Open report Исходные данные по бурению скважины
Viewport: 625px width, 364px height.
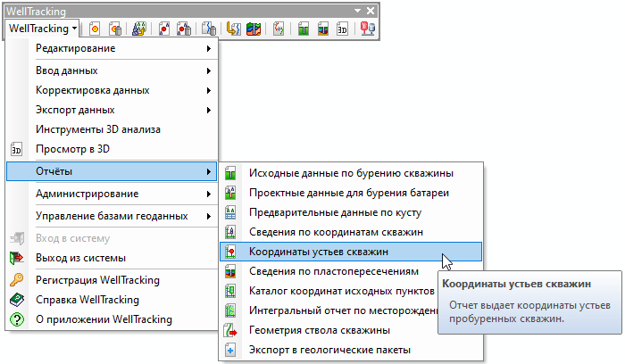tap(351, 173)
